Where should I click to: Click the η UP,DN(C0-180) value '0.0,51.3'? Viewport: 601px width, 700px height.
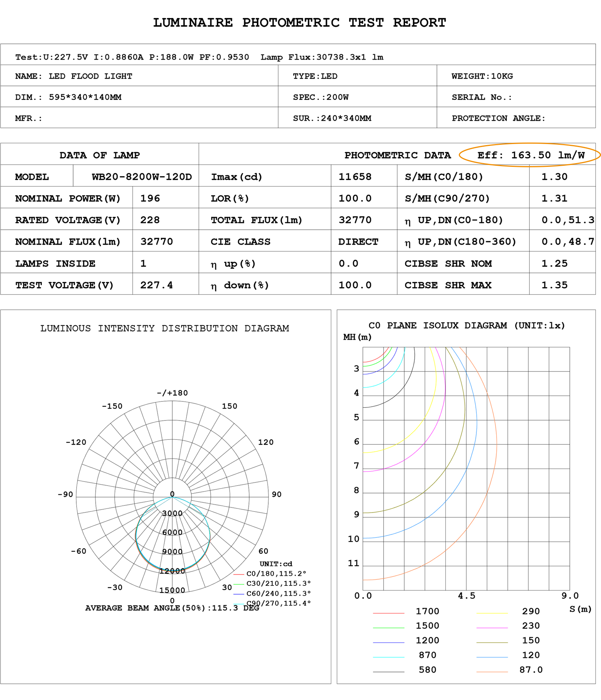tap(568, 220)
